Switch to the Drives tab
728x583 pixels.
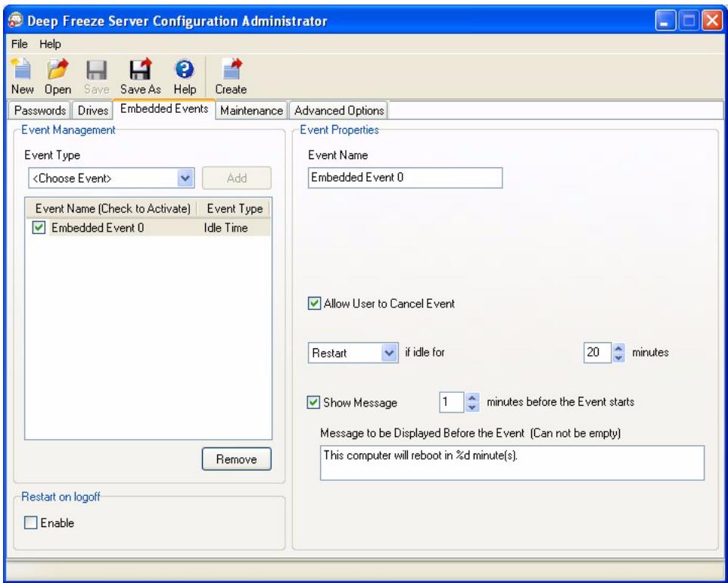92,111
